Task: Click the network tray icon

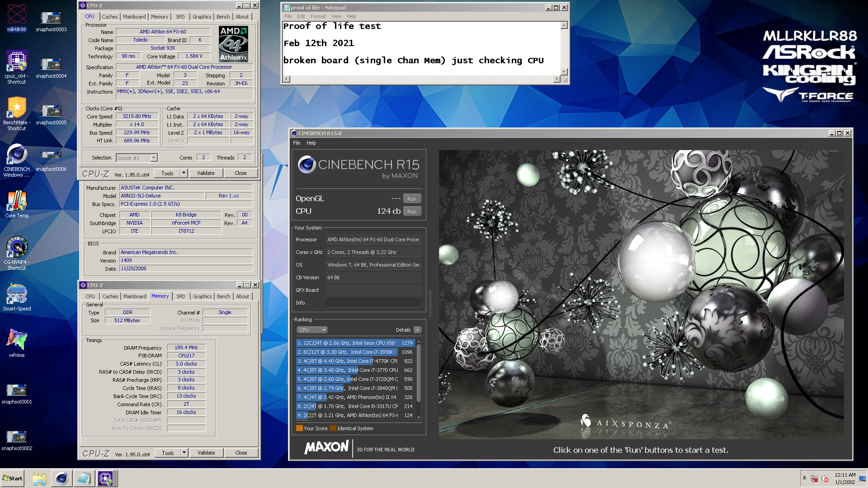Action: [x=814, y=479]
